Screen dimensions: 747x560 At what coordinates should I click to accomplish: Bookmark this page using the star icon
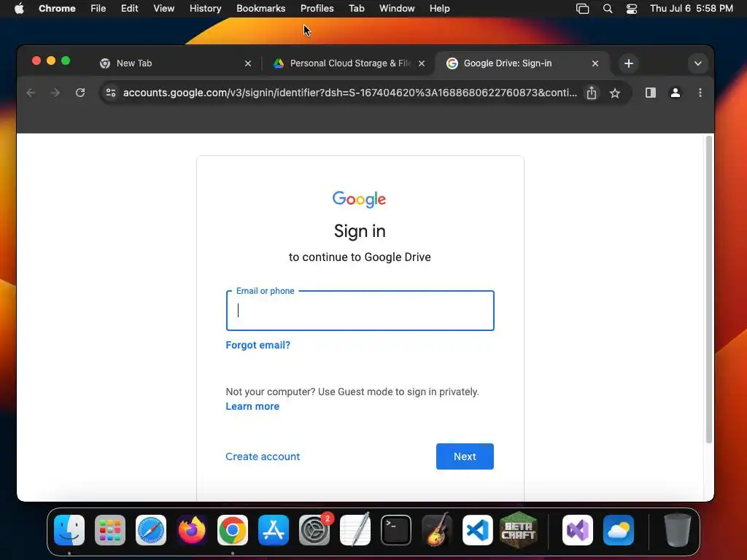click(x=615, y=93)
